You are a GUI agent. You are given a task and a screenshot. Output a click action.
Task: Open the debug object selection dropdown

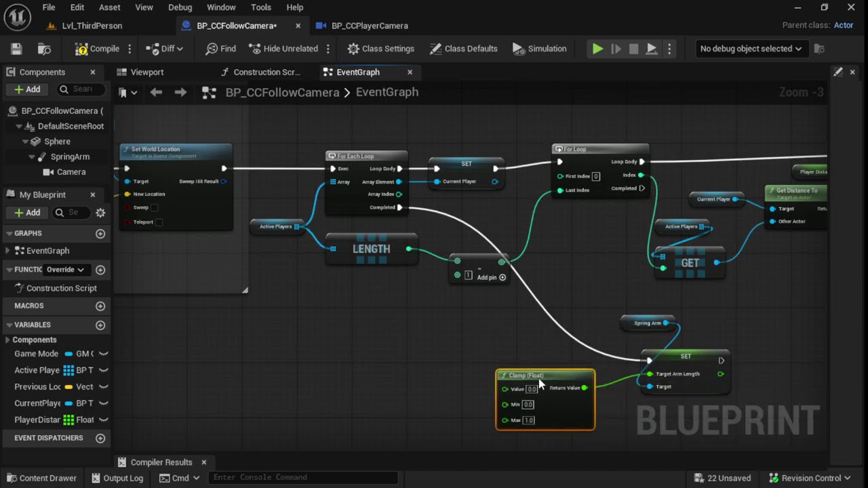tap(751, 49)
